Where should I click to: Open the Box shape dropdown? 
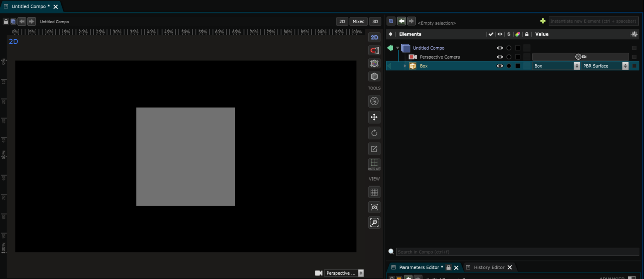pos(556,66)
